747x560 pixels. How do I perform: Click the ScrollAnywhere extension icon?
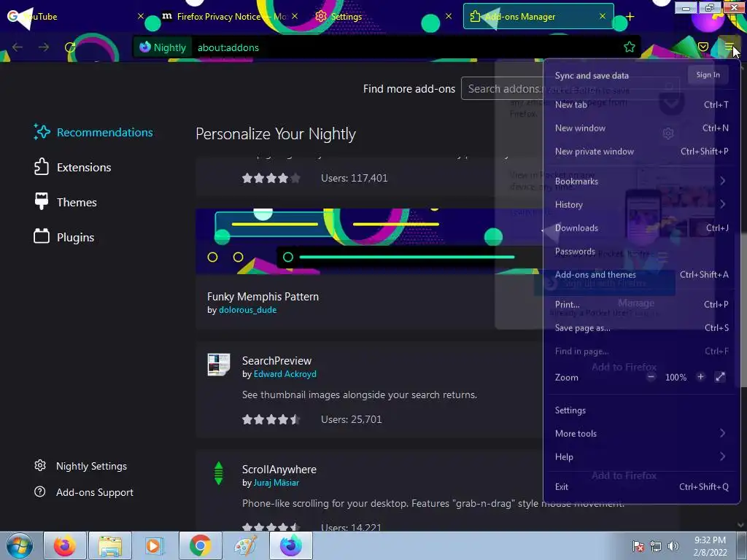click(x=219, y=473)
